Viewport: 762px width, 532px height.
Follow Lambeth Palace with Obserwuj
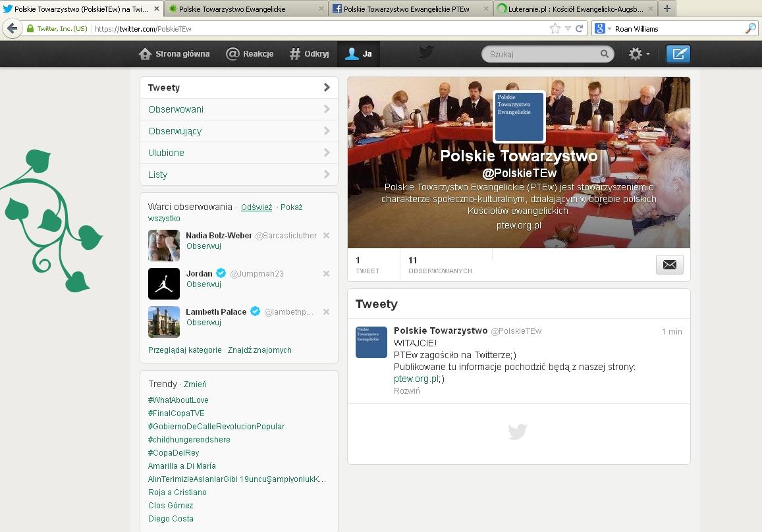[204, 323]
